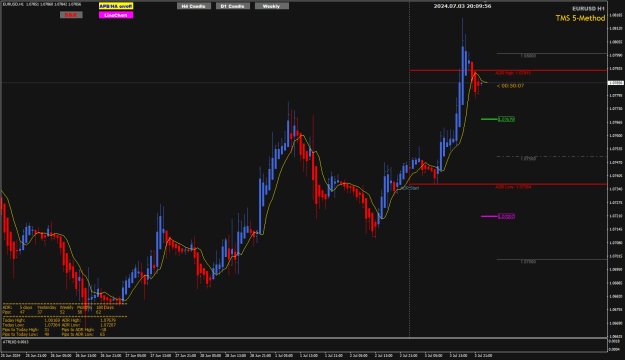Click the Pips to Today Low row
Screen dimensions: 625x360
26,334
